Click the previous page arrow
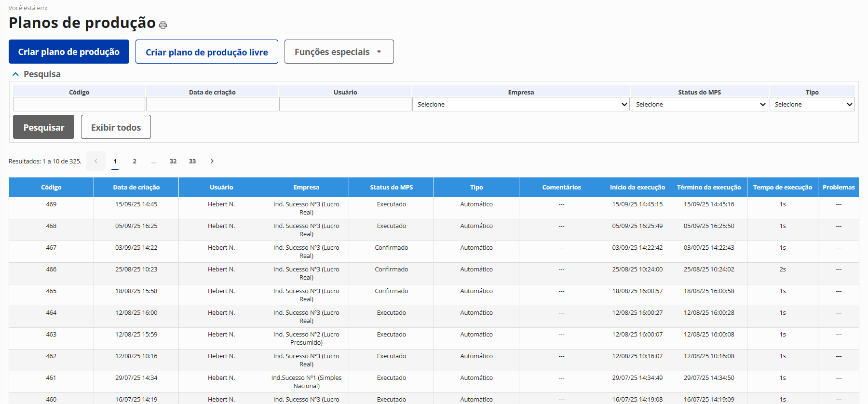Screen dimensions: 868x404 [96, 161]
